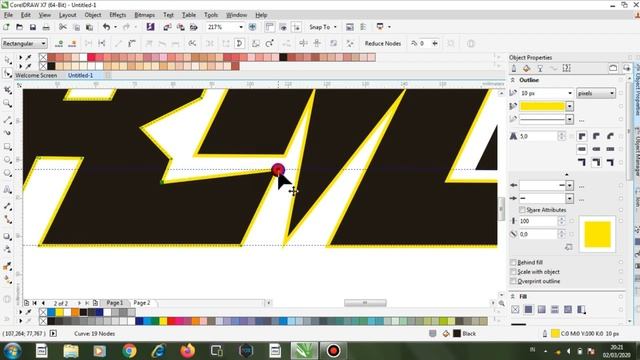The height and width of the screenshot is (360, 640).
Task: Cut selection using the scissors icon
Action: coord(62,27)
